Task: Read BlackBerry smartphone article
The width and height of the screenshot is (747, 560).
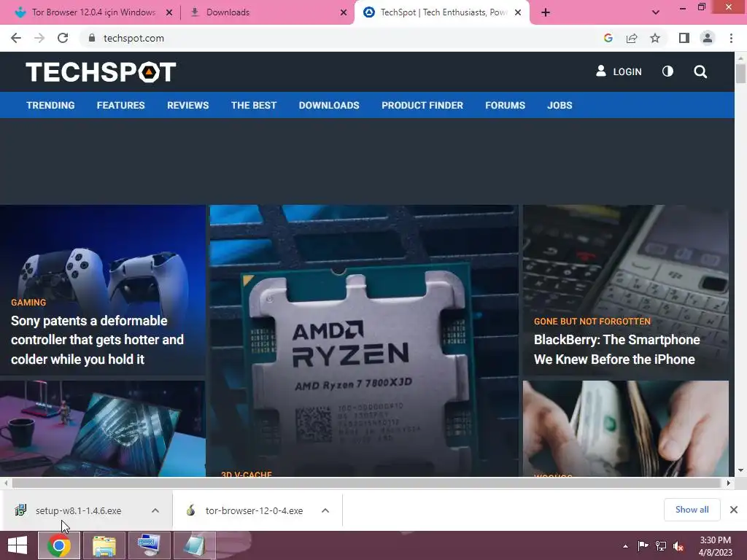Action: click(617, 349)
